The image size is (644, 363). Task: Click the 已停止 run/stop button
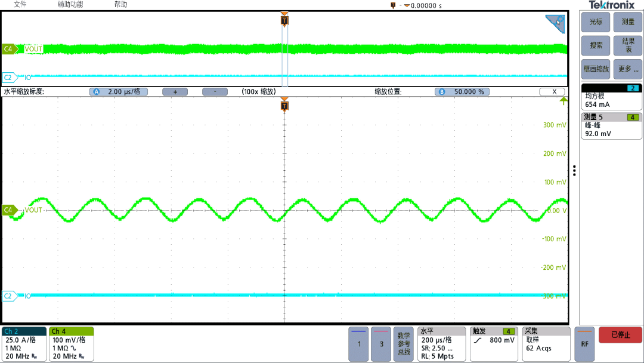click(620, 335)
